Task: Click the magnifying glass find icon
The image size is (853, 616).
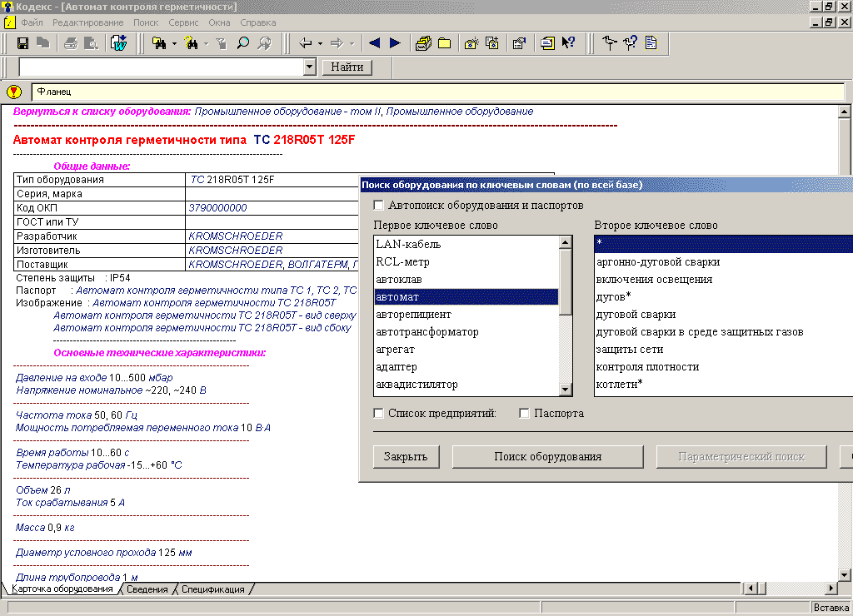Action: pyautogui.click(x=243, y=43)
